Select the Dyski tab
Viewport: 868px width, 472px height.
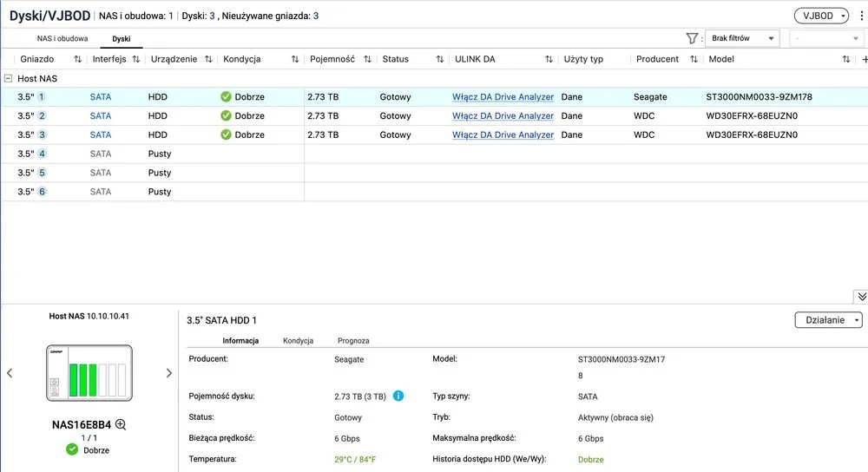click(x=122, y=39)
